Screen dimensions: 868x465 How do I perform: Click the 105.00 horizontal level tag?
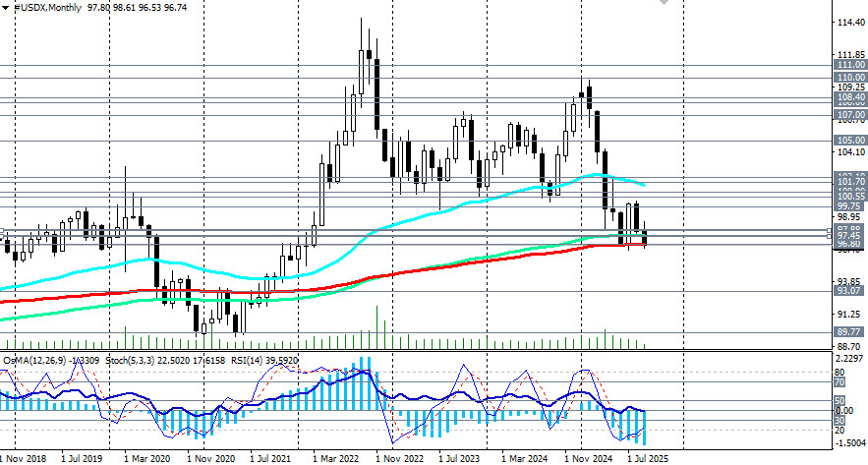[850, 141]
